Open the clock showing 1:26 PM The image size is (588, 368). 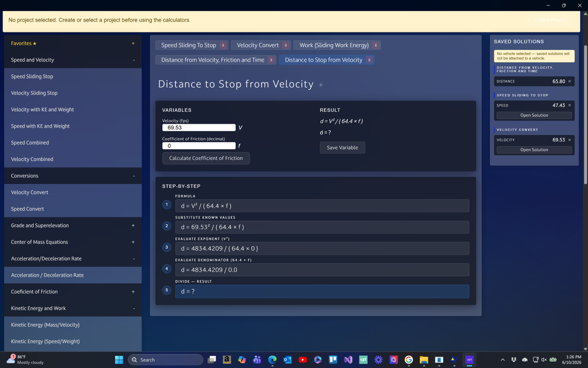click(x=573, y=360)
